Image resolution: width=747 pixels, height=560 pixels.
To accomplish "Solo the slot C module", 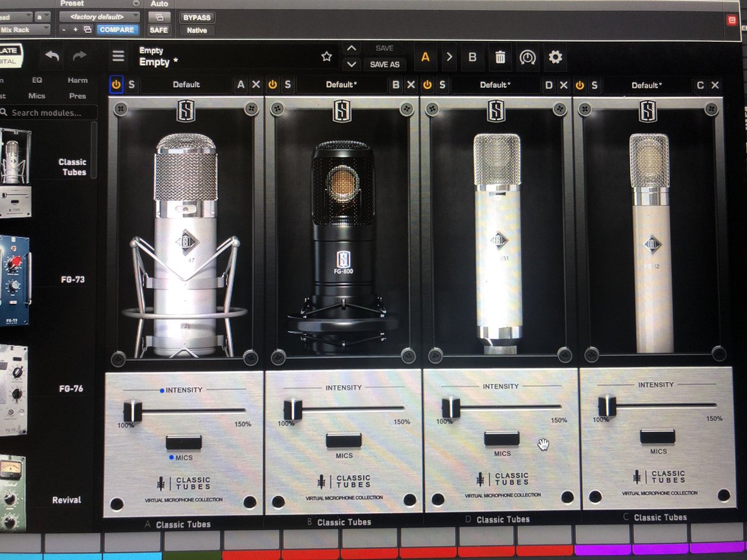I will click(x=594, y=85).
